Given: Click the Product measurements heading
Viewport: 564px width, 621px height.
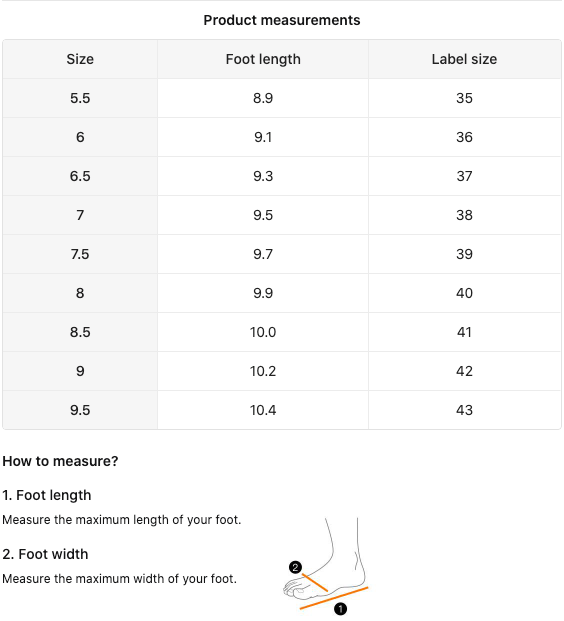Looking at the screenshot, I should 282,20.
